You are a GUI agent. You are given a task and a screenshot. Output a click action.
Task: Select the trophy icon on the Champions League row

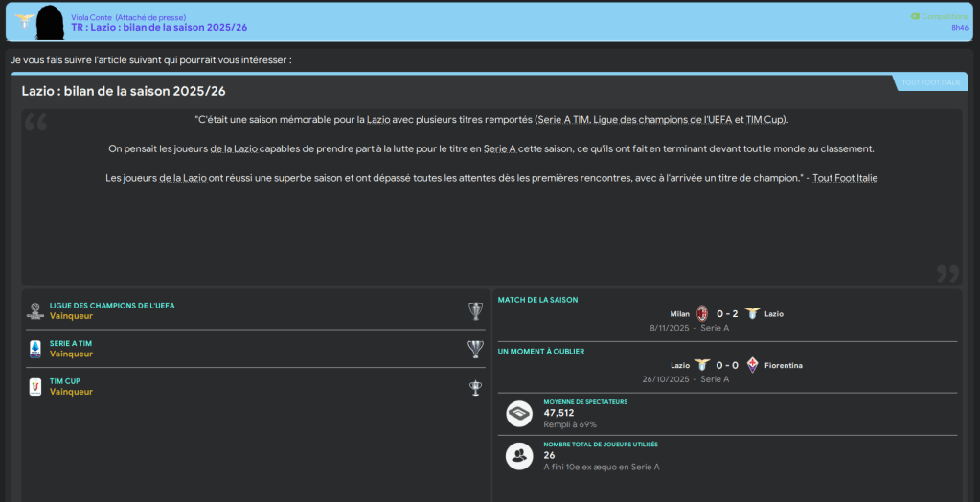click(x=475, y=310)
